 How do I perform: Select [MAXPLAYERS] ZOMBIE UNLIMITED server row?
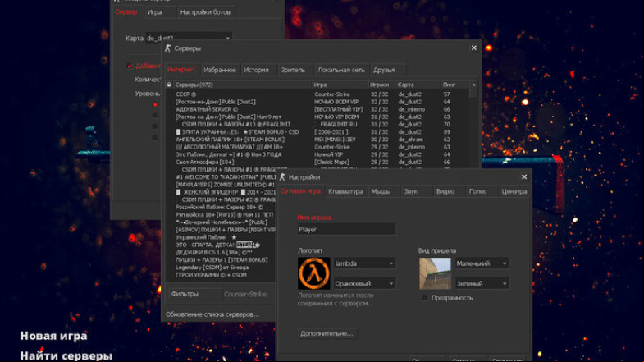(x=221, y=185)
